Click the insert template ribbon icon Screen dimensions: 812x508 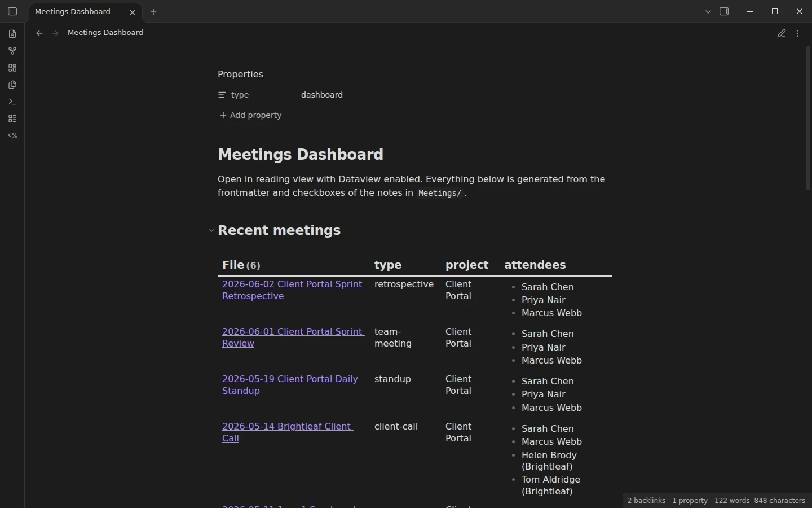(12, 85)
